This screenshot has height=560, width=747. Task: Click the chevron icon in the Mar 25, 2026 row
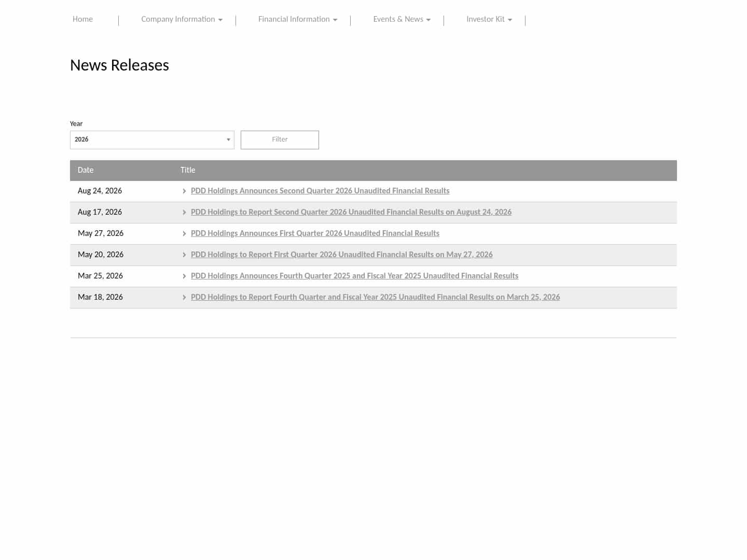click(184, 276)
